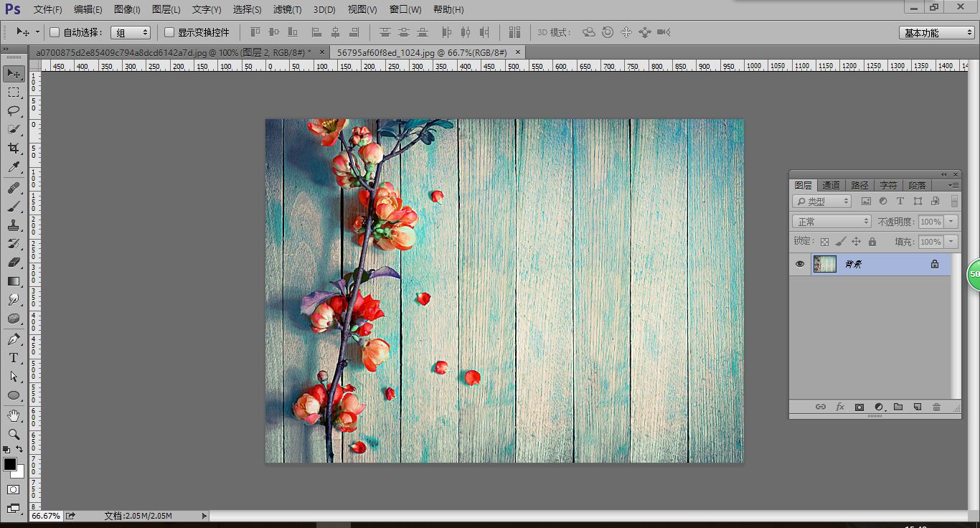The image size is (980, 528).
Task: Check the 显示变换控件 option
Action: point(169,32)
